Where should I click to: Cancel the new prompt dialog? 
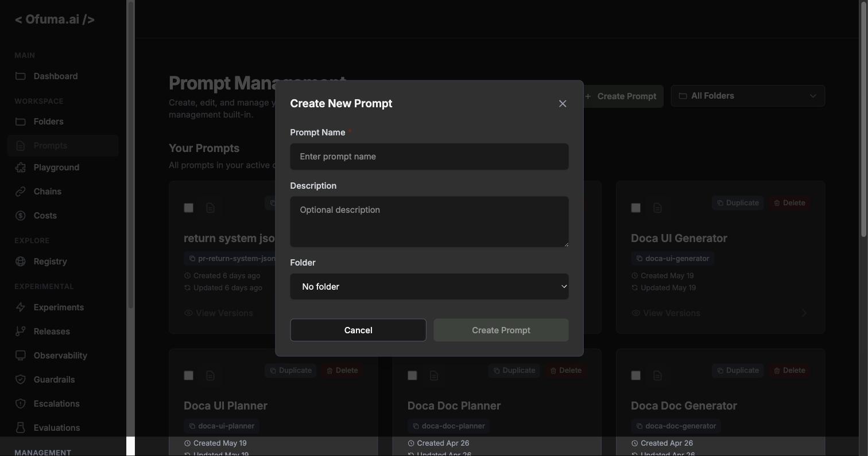[358, 330]
